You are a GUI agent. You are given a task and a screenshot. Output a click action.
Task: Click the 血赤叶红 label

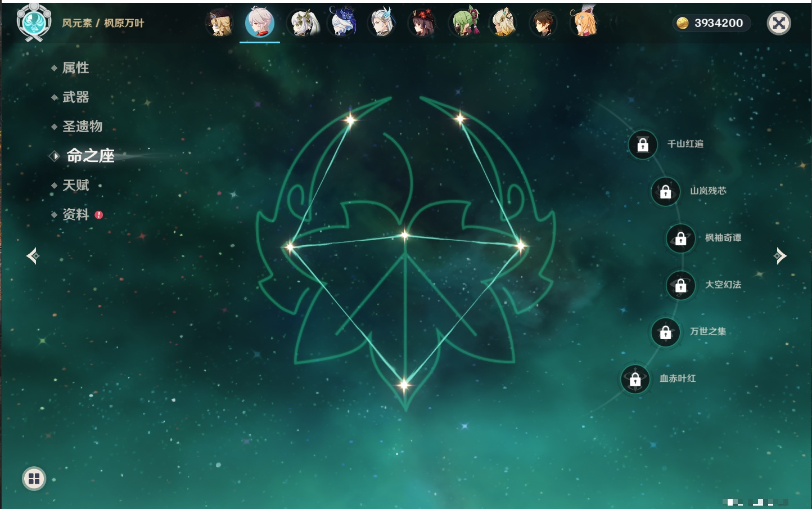coord(678,379)
